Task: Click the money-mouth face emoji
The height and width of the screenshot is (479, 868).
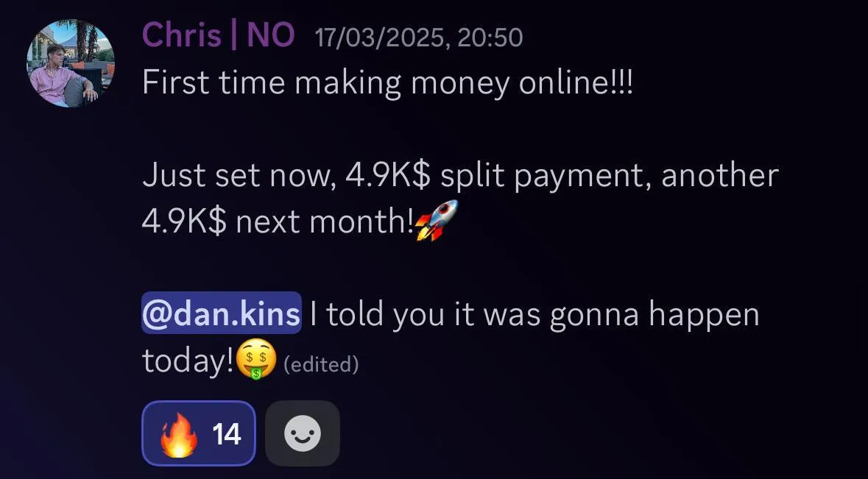Action: [255, 360]
